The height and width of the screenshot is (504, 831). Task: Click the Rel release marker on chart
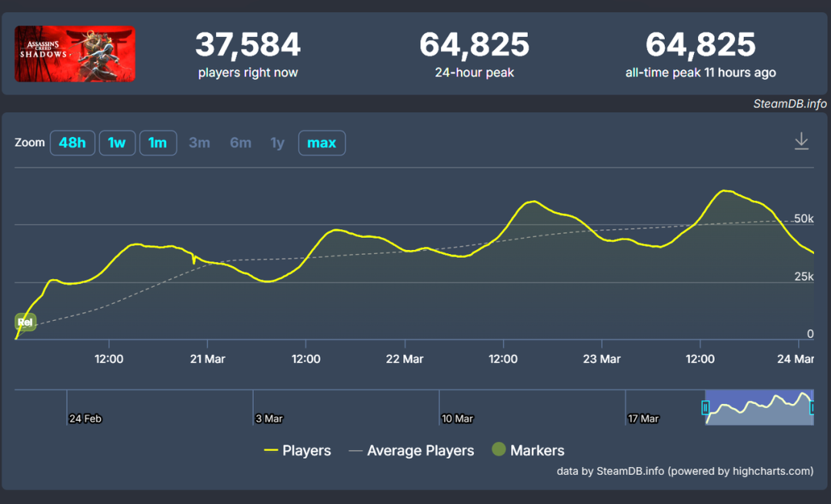pos(25,322)
